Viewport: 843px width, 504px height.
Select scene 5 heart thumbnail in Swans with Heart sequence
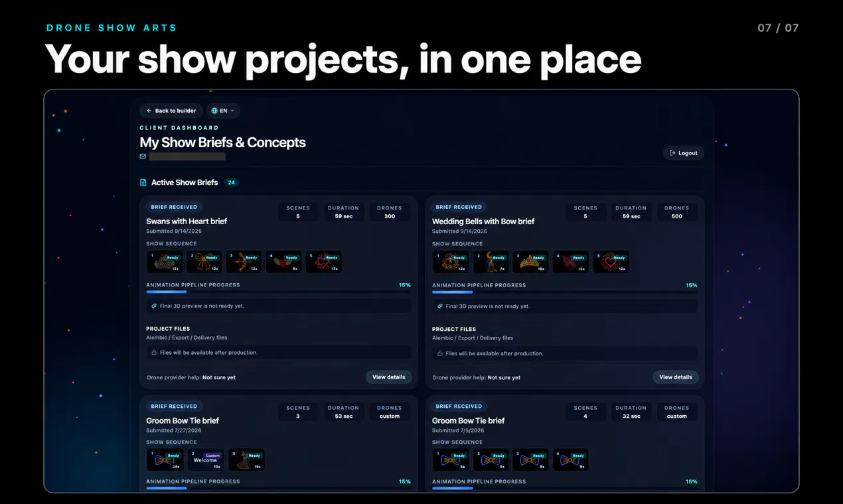(x=323, y=262)
